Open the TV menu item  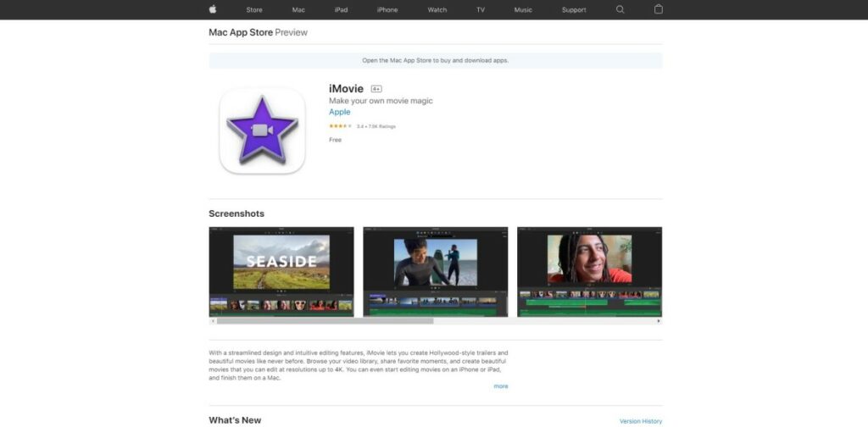tap(481, 10)
